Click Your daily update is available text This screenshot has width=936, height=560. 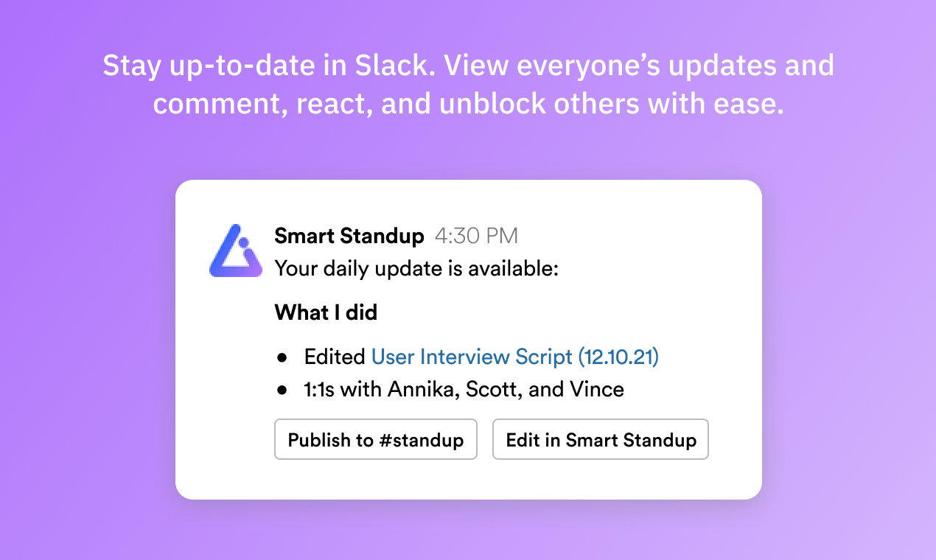(x=416, y=268)
